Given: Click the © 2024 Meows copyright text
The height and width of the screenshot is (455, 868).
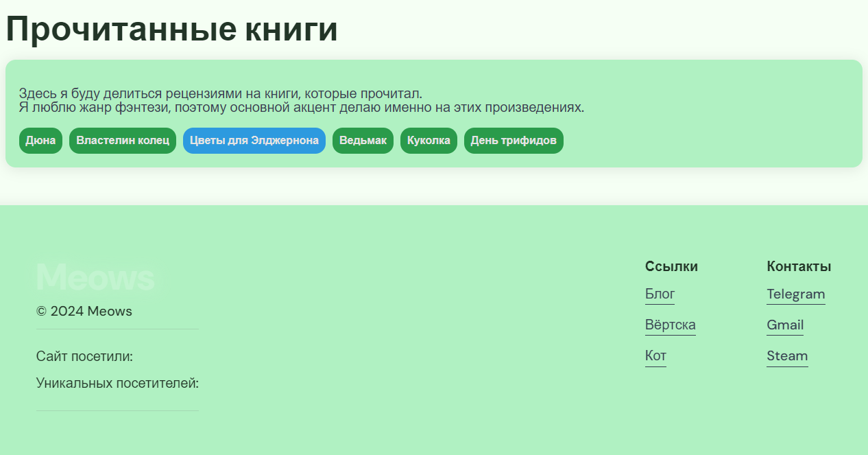Looking at the screenshot, I should click(x=84, y=312).
